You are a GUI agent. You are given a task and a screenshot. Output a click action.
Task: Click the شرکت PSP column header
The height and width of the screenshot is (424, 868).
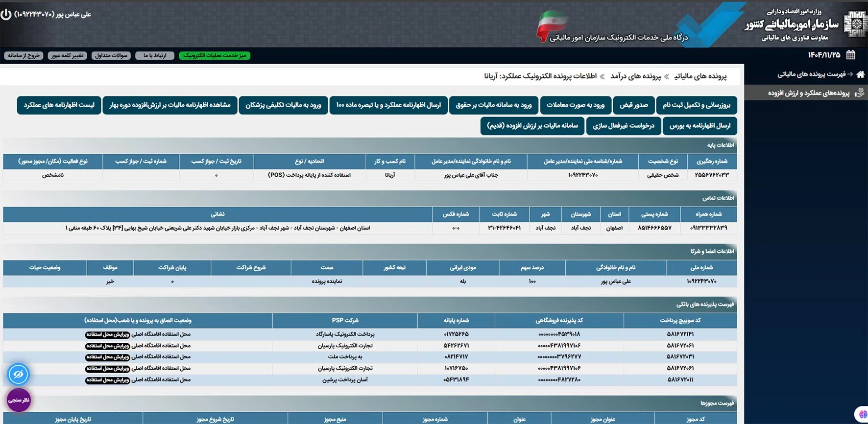[345, 320]
